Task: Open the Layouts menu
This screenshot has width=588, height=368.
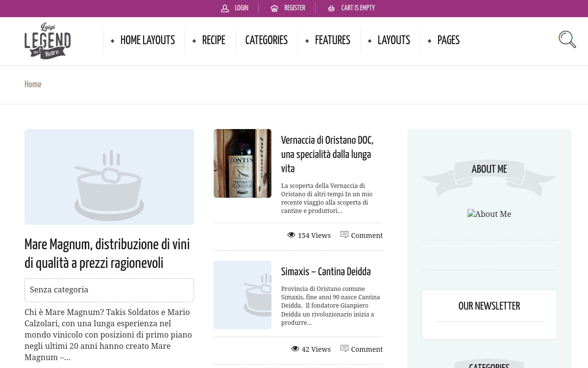Action: pyautogui.click(x=389, y=41)
